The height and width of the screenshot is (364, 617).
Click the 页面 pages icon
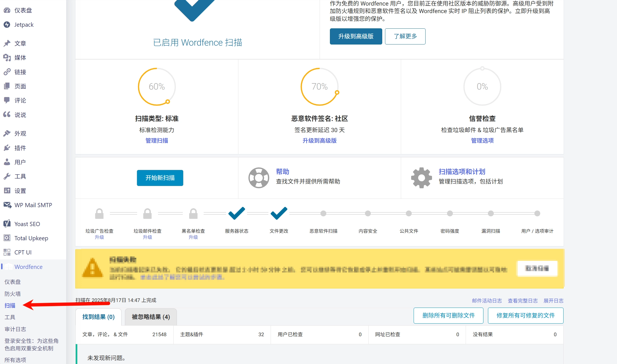[x=7, y=86]
